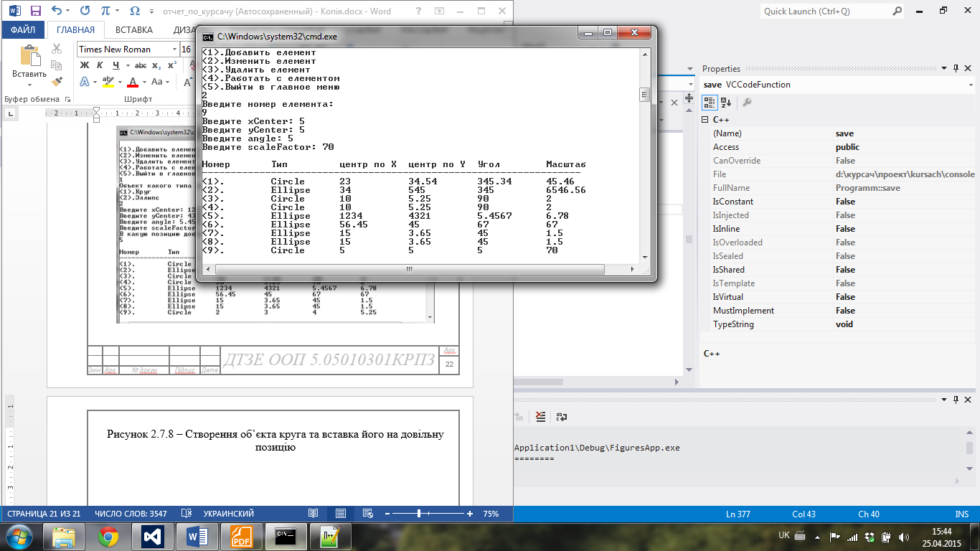The width and height of the screenshot is (980, 551).
Task: Pin the Properties panel (auto hide)
Action: pyautogui.click(x=955, y=69)
